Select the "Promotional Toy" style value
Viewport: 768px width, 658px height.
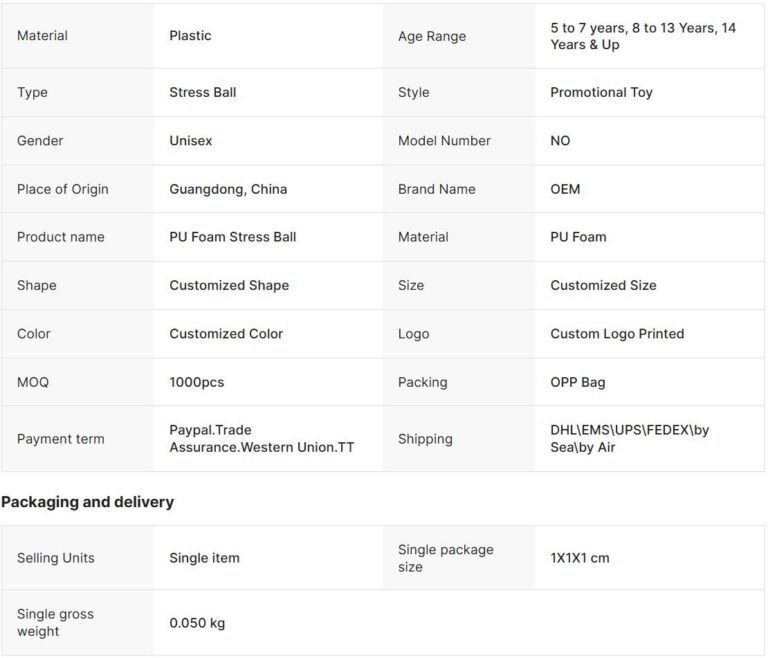tap(601, 92)
